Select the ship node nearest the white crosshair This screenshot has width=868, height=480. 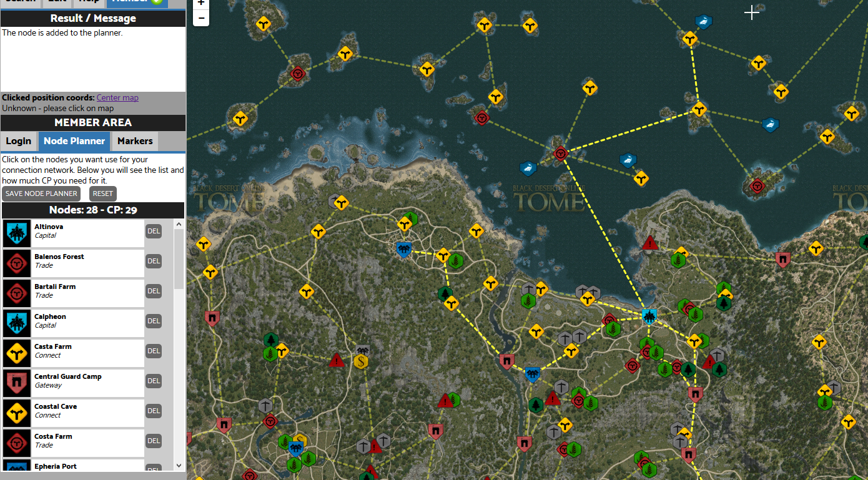coord(704,22)
